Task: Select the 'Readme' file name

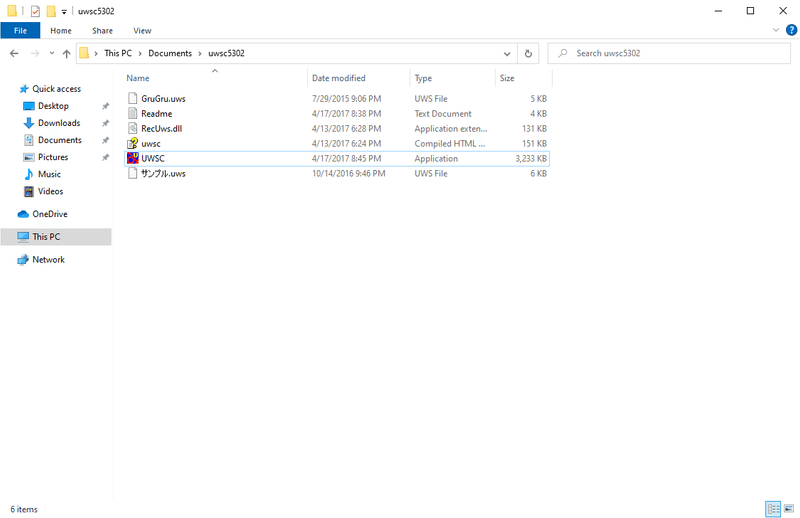Action: tap(157, 114)
